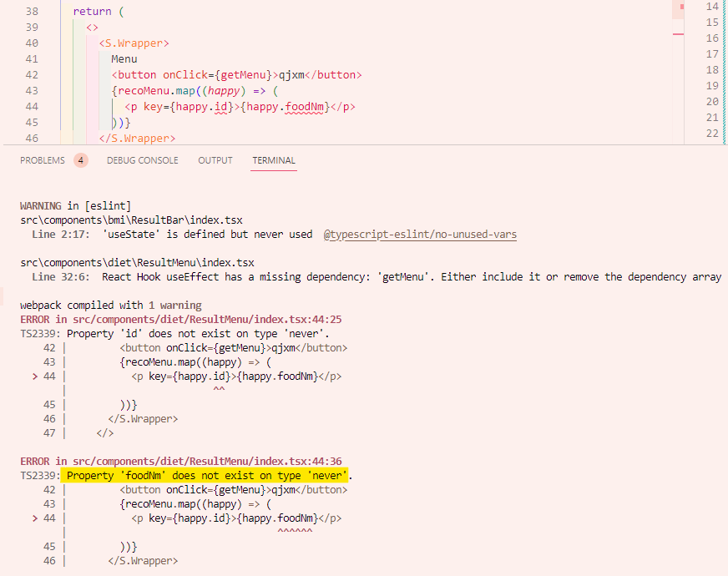Click the 'webpack compiled with 1 warning' line
Screen dimensions: 728x576
click(111, 306)
